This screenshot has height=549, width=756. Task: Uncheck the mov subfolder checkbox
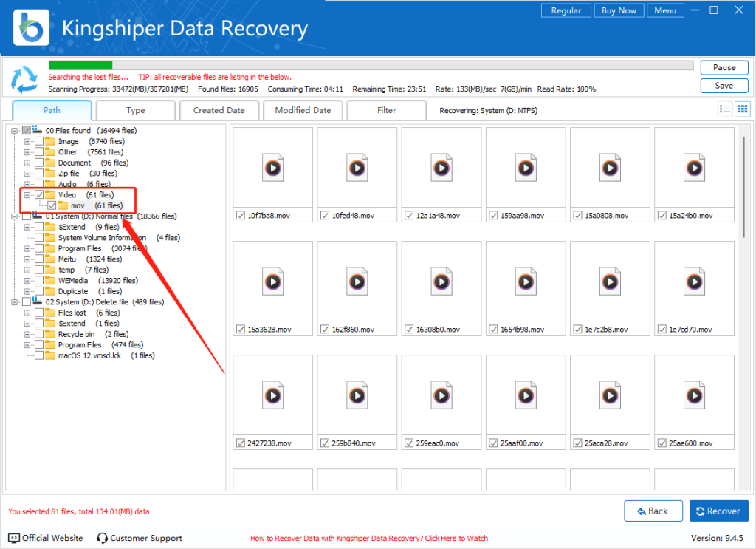tap(52, 205)
